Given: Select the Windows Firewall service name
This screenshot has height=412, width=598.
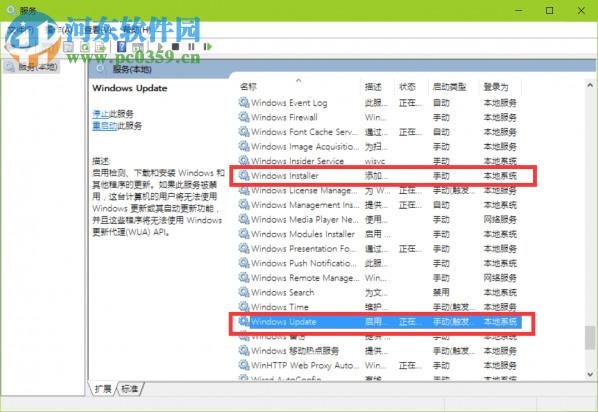Looking at the screenshot, I should 284,117.
